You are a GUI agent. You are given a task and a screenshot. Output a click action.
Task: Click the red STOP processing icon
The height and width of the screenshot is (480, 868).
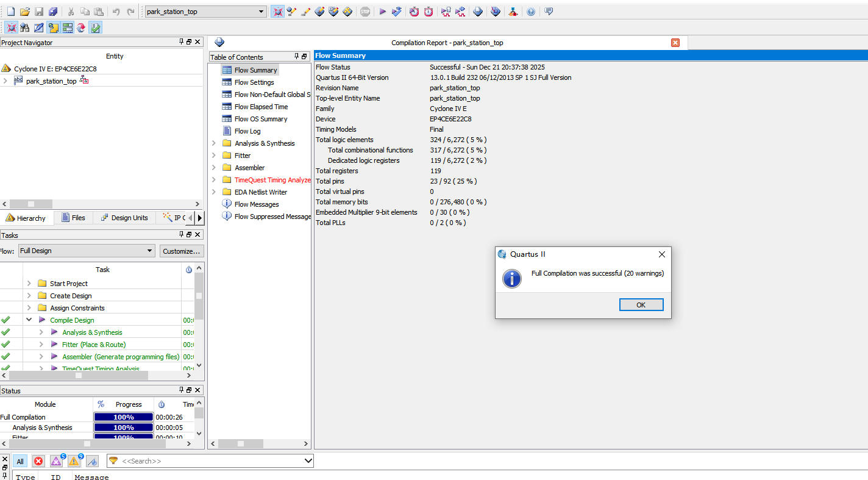[x=365, y=12]
